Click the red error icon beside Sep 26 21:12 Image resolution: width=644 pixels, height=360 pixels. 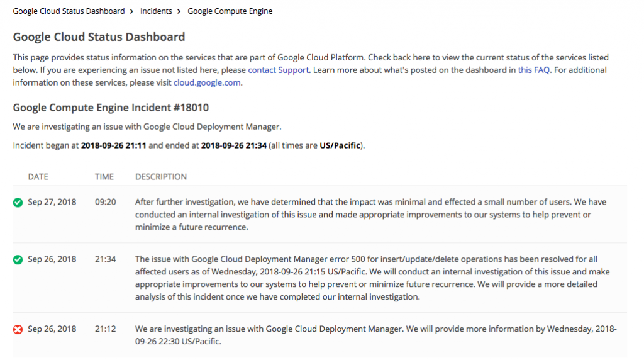[x=18, y=329]
